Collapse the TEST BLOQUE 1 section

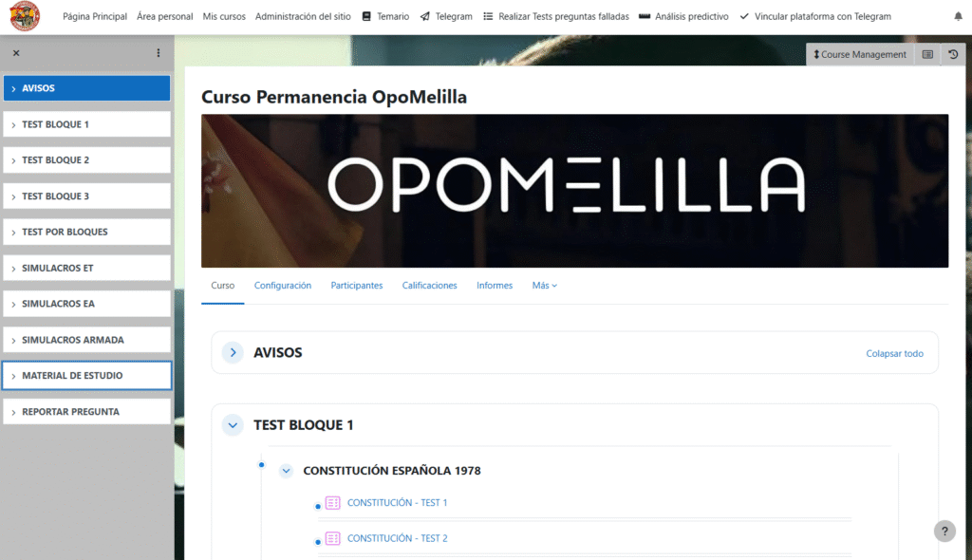233,425
